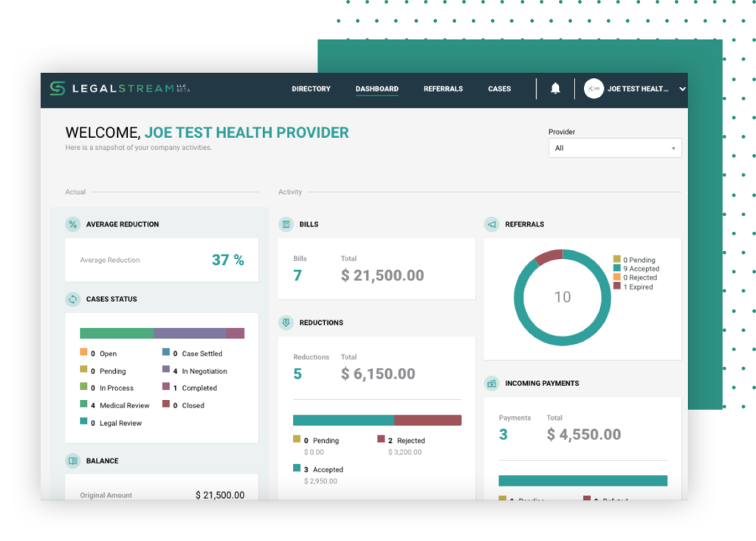
Task: Click the 0 Pending referrals legend
Action: pos(634,260)
